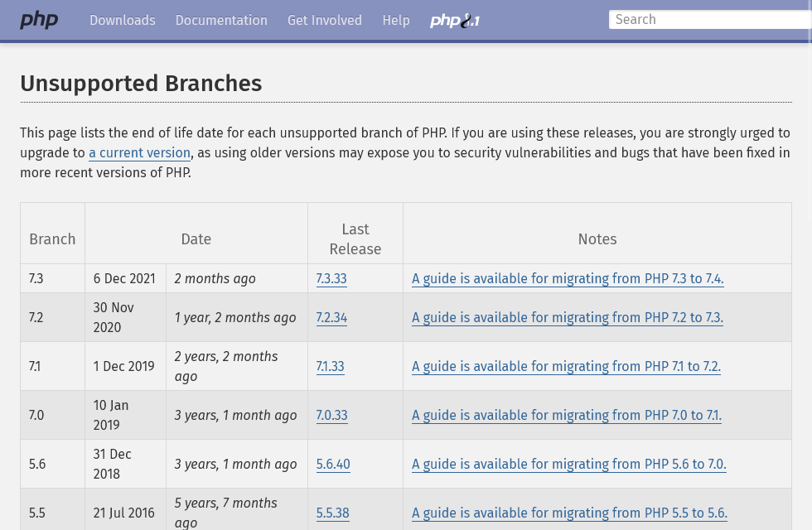The width and height of the screenshot is (812, 530).
Task: Open the Get Involved menu
Action: (325, 20)
